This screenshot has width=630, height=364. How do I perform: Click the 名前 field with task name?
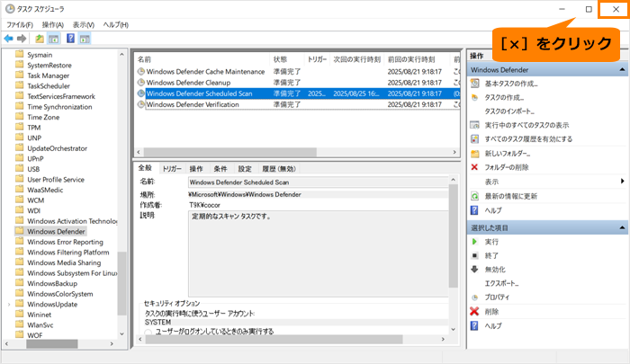[318, 182]
